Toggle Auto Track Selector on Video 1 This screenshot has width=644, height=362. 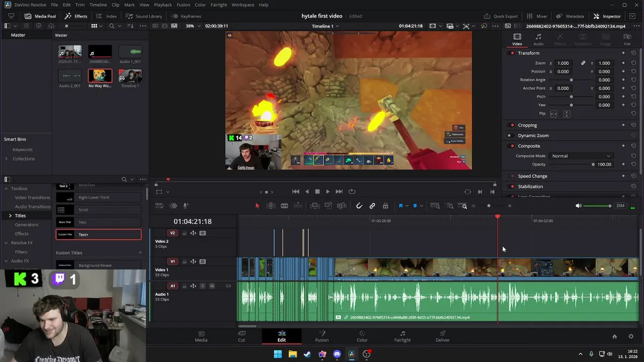[193, 262]
